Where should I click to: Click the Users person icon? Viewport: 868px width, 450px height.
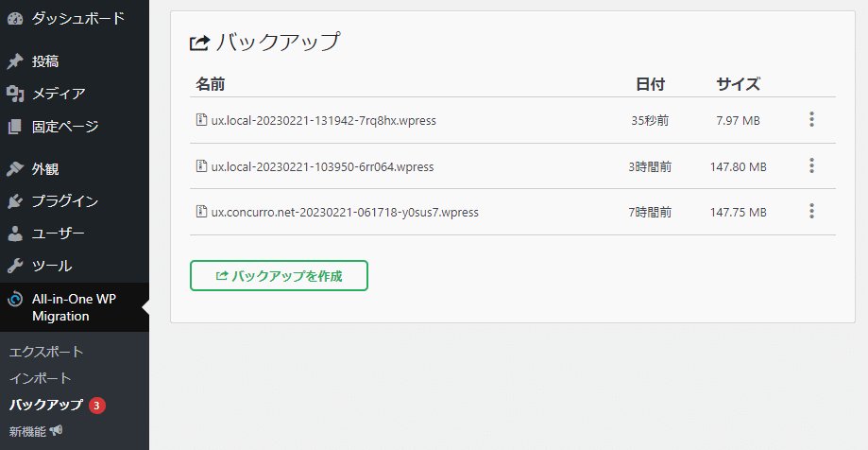[15, 234]
